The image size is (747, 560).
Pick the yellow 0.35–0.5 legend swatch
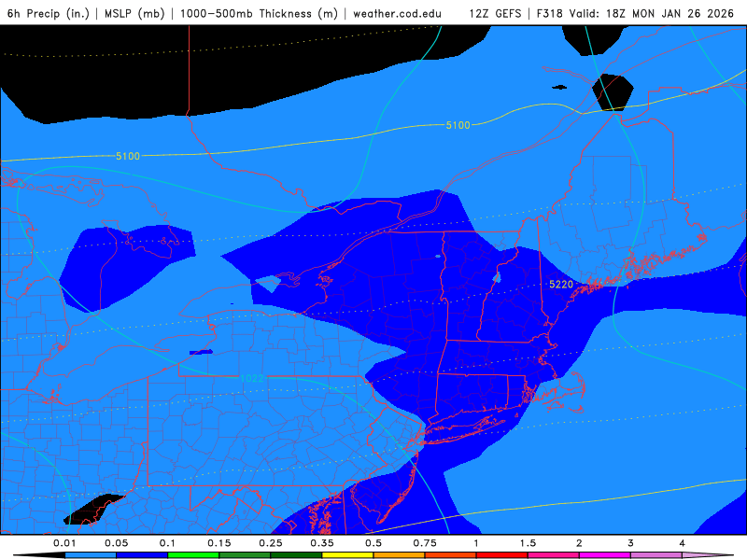(347, 555)
